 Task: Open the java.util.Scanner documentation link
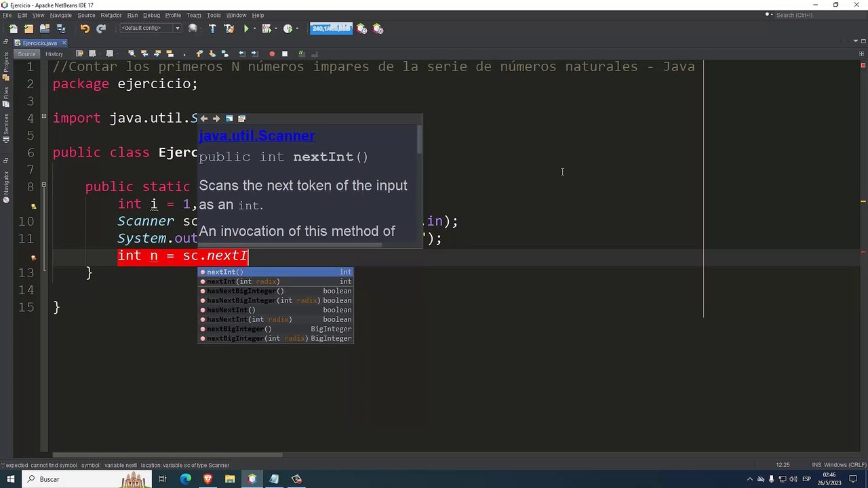[x=257, y=136]
